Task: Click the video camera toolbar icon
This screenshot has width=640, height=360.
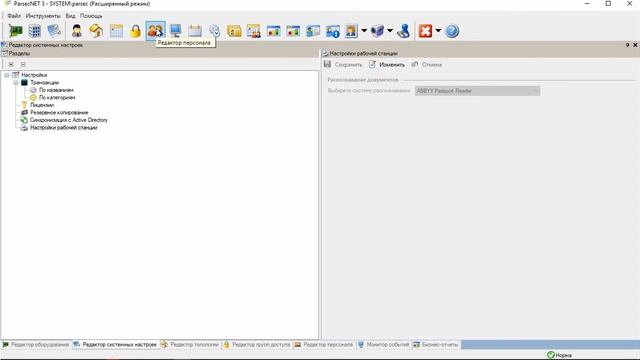Action: tap(378, 31)
